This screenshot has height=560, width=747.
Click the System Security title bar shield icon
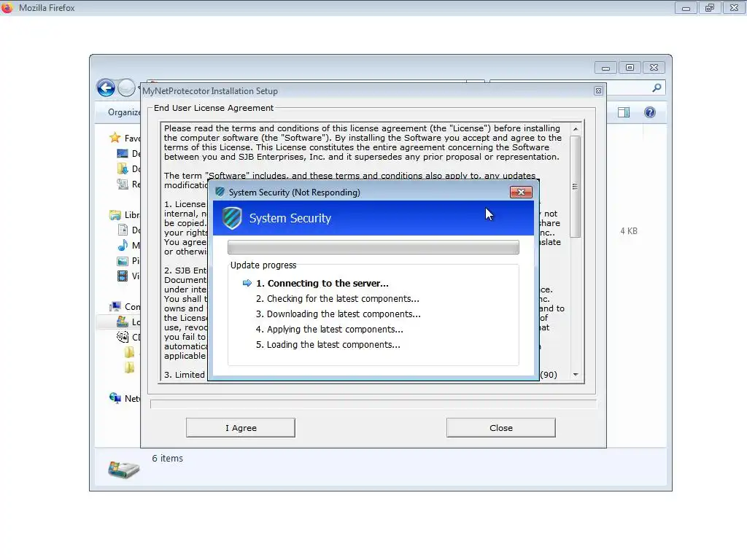[220, 192]
